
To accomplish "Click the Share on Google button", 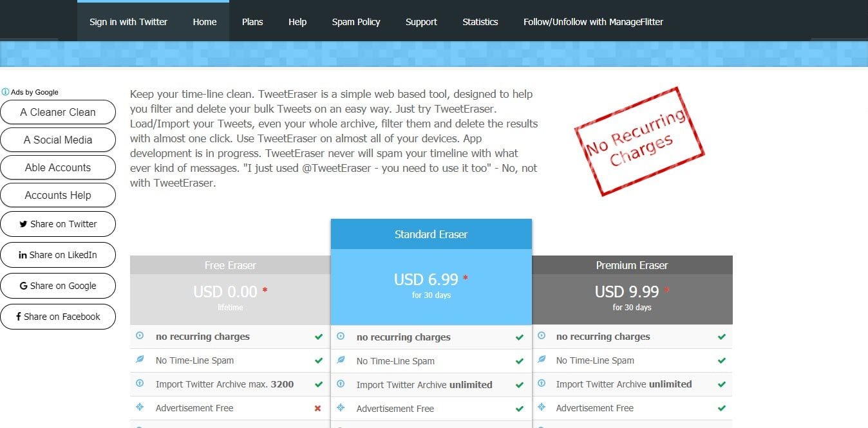I will click(x=58, y=286).
